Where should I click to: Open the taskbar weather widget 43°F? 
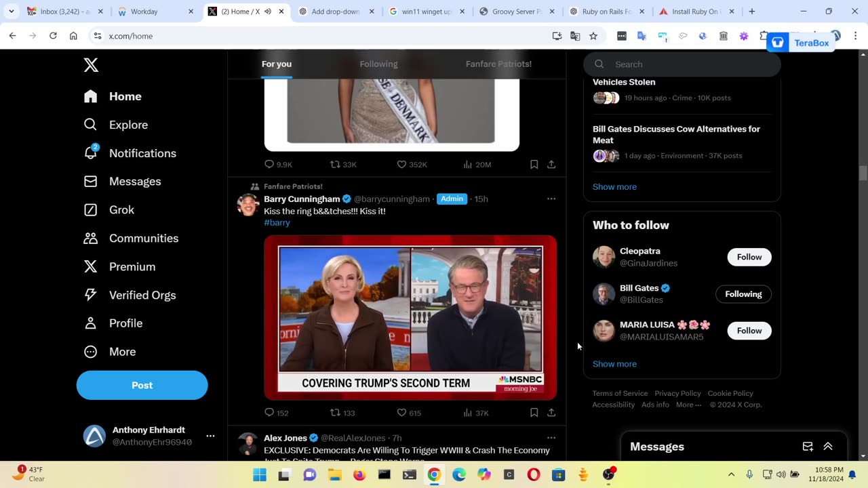point(30,474)
